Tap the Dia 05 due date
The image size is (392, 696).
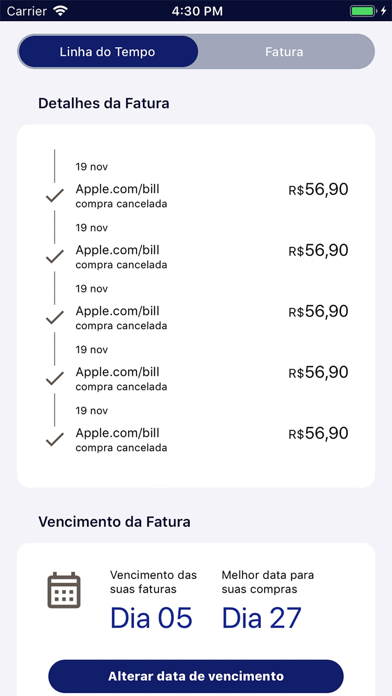coord(151,617)
